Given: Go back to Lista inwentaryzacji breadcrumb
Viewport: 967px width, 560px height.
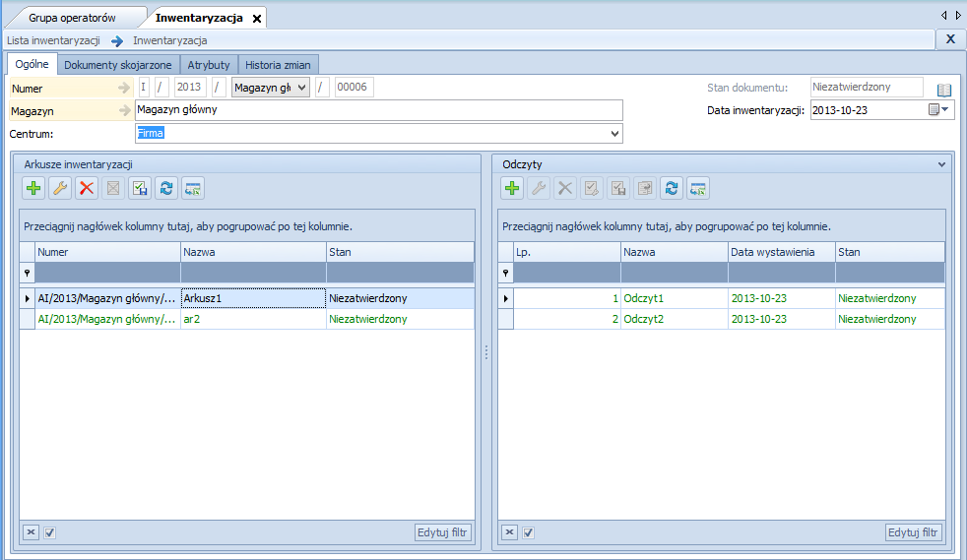Looking at the screenshot, I should click(53, 40).
